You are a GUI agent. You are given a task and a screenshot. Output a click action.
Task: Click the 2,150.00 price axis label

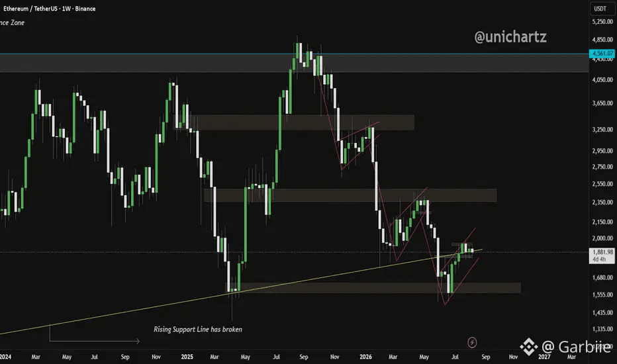click(x=602, y=222)
